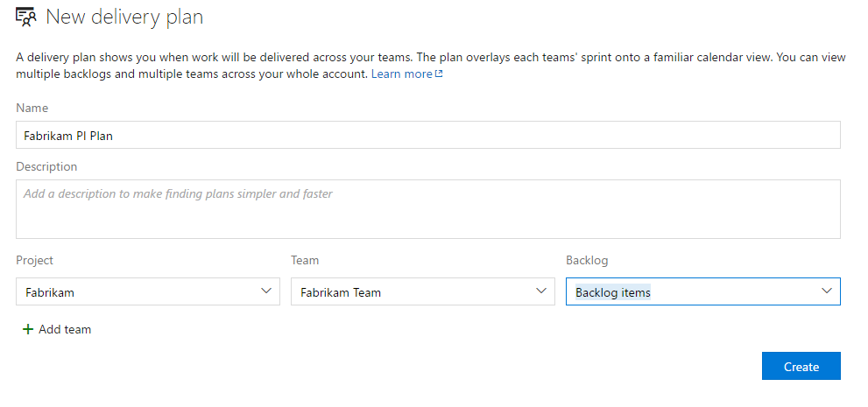Click the delivery plan icon beside the title

(x=26, y=18)
